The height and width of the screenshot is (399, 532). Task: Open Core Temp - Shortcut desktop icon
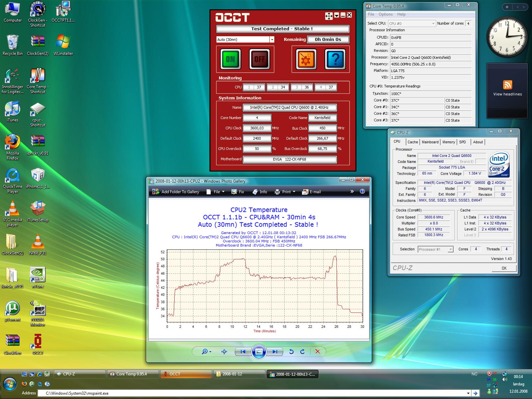(38, 81)
